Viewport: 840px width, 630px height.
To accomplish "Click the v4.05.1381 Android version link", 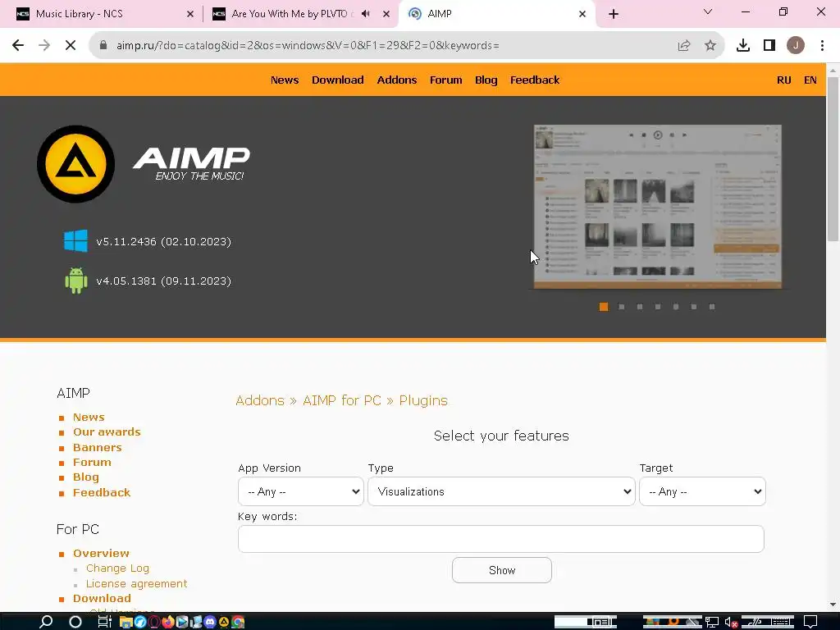I will point(163,281).
